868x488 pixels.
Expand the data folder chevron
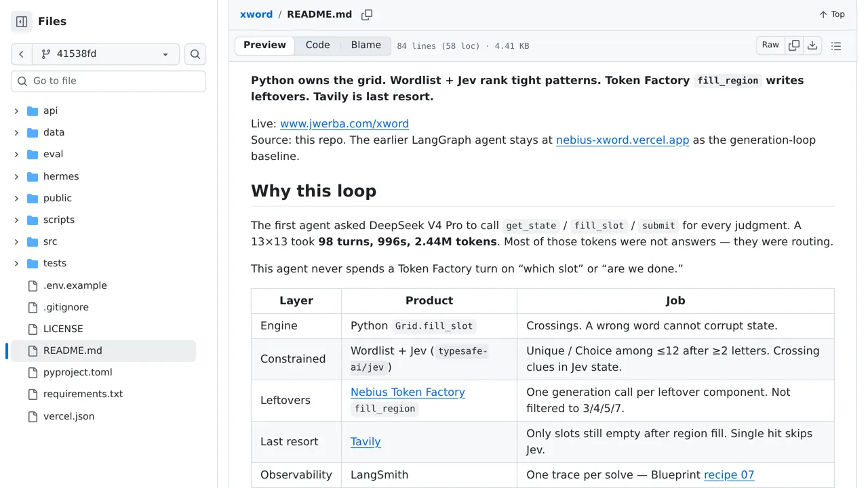(x=16, y=132)
